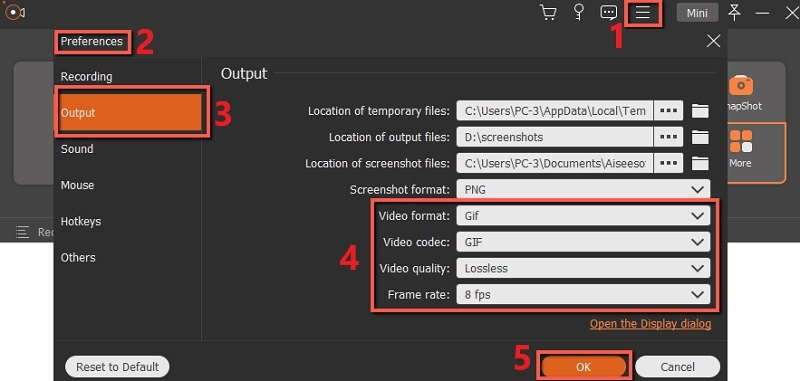Open the temporary files folder
800x381 pixels.
700,111
